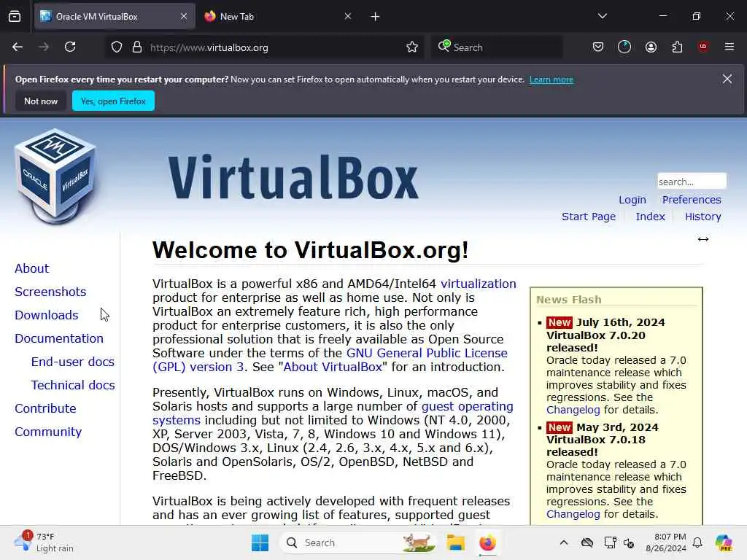
Task: Open the Copilot icon in the taskbar
Action: click(724, 542)
